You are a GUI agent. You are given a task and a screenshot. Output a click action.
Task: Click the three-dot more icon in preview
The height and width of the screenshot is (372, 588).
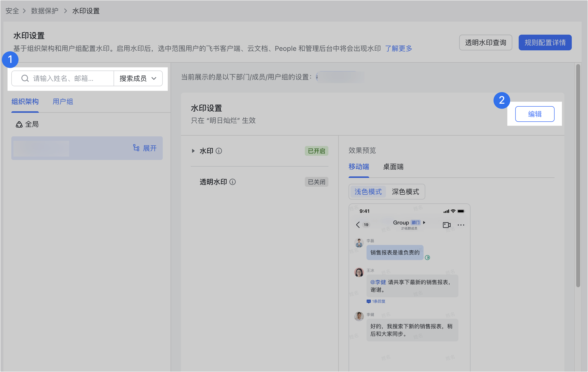(x=461, y=225)
